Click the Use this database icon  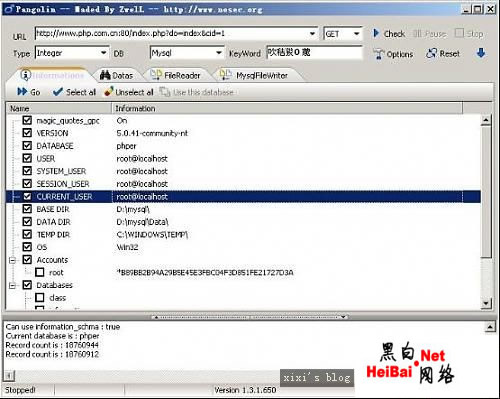click(x=165, y=92)
